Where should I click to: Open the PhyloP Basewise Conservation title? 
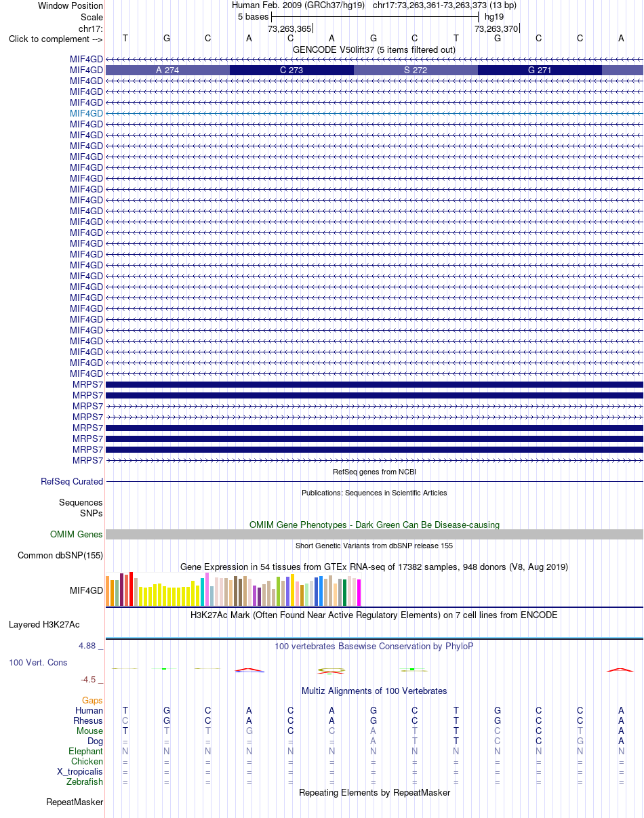tap(374, 647)
